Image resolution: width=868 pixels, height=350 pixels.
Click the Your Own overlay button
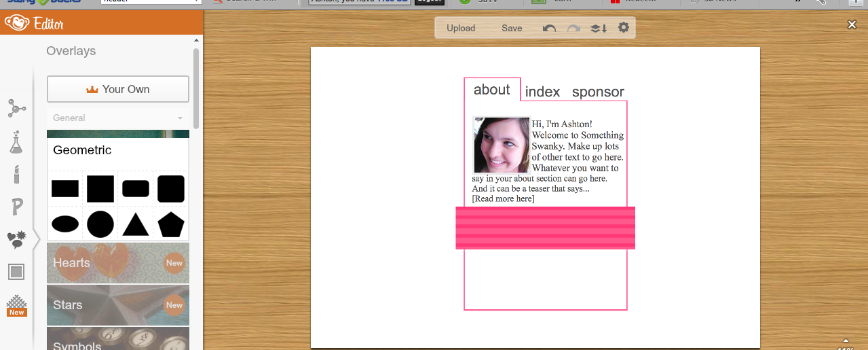click(x=118, y=89)
